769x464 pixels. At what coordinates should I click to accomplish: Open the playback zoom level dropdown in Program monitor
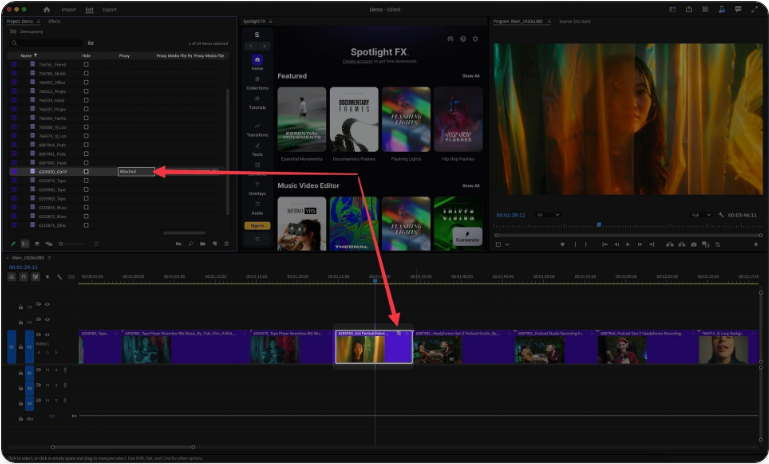(x=547, y=214)
